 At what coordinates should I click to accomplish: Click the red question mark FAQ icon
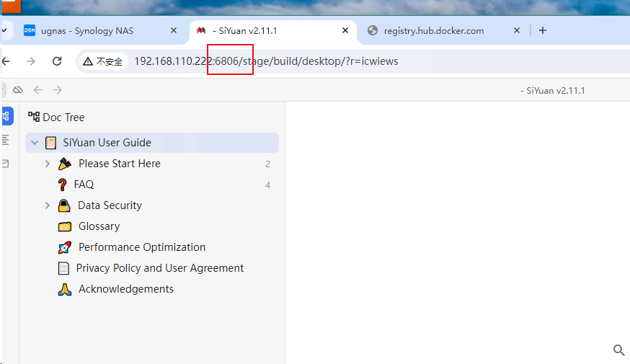coord(62,185)
